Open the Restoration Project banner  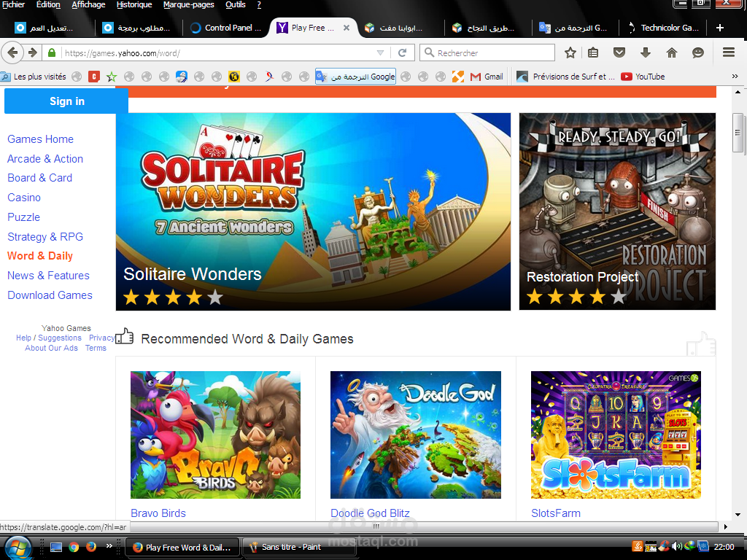pos(617,211)
